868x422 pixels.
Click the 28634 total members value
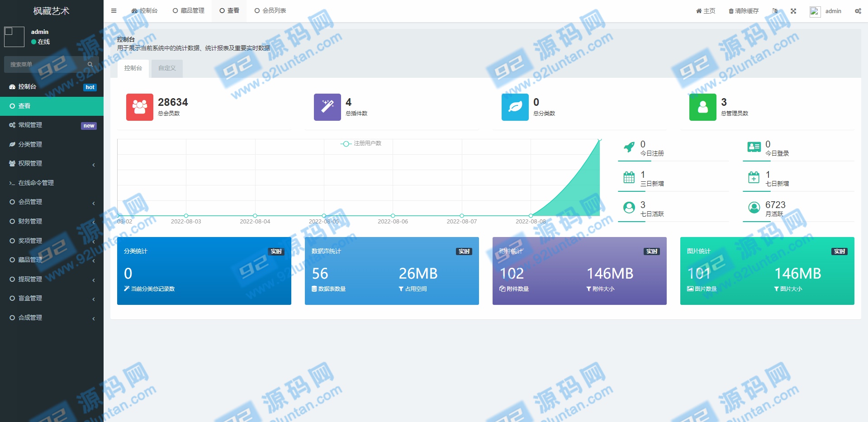pyautogui.click(x=173, y=102)
